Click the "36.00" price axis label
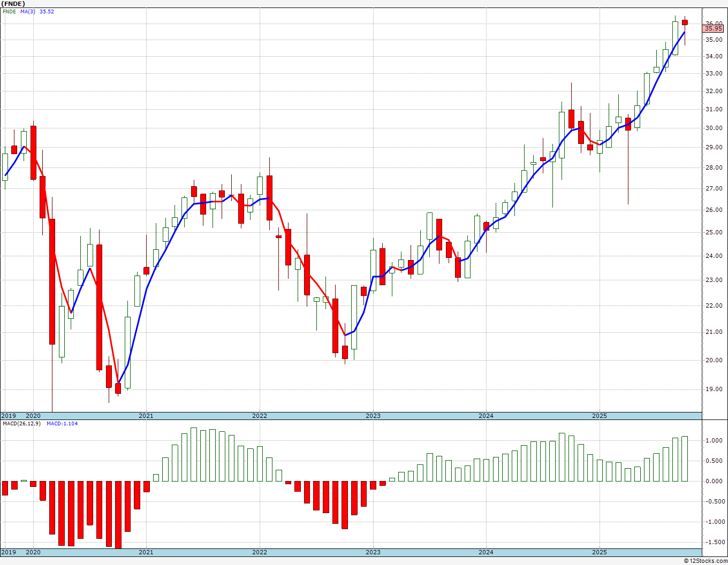 tap(714, 24)
